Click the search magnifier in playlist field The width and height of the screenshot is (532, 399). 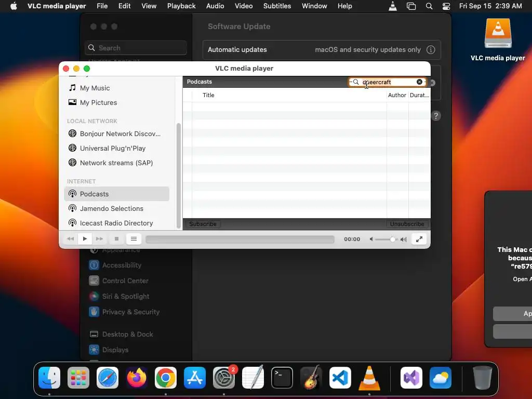(355, 82)
